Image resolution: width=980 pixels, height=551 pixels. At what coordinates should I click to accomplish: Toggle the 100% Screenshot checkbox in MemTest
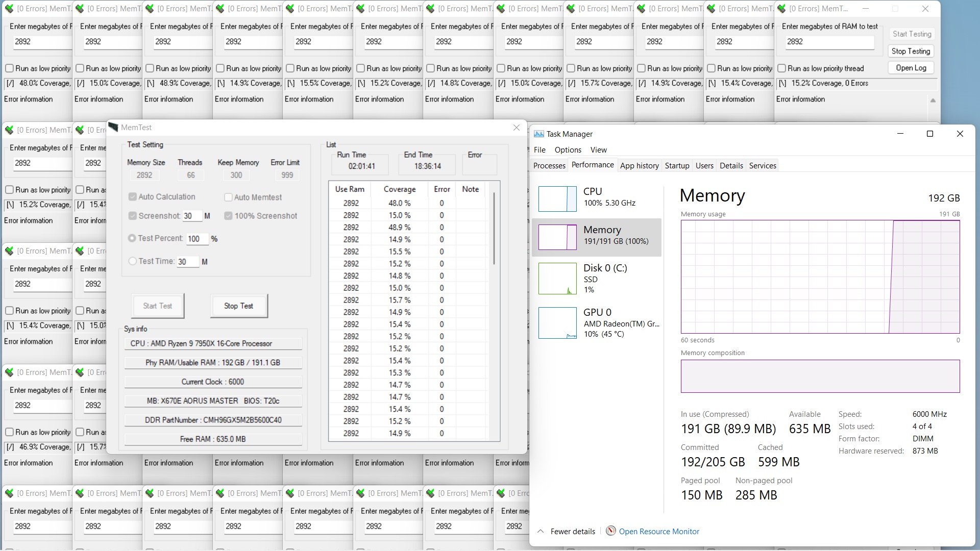coord(229,215)
